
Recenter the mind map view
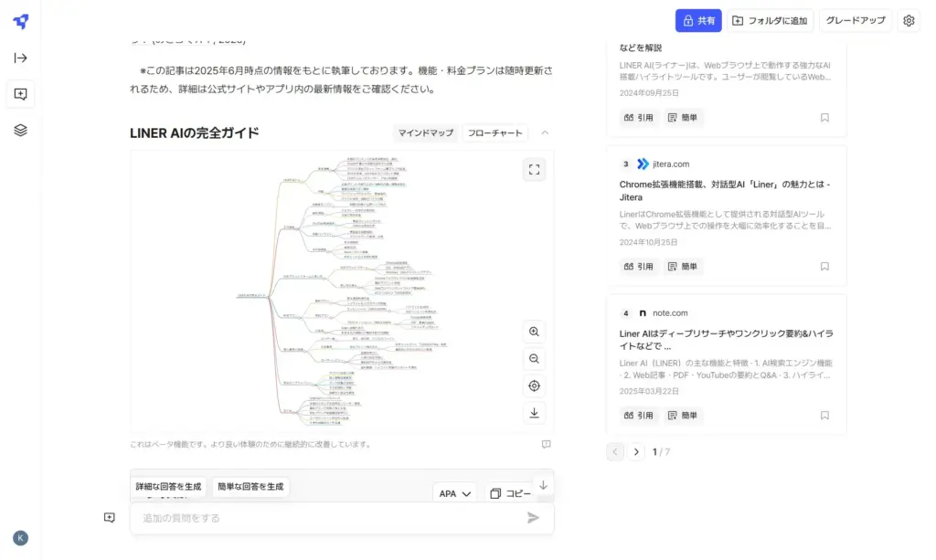[534, 386]
